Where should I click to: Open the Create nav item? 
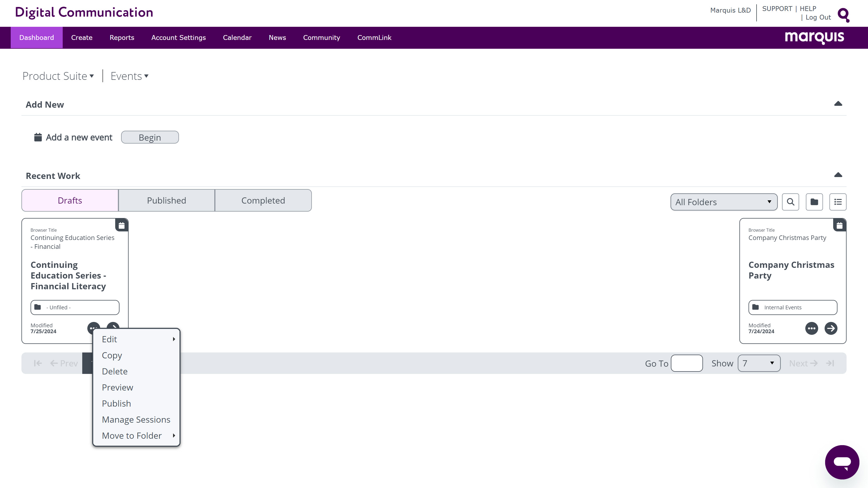pos(81,38)
